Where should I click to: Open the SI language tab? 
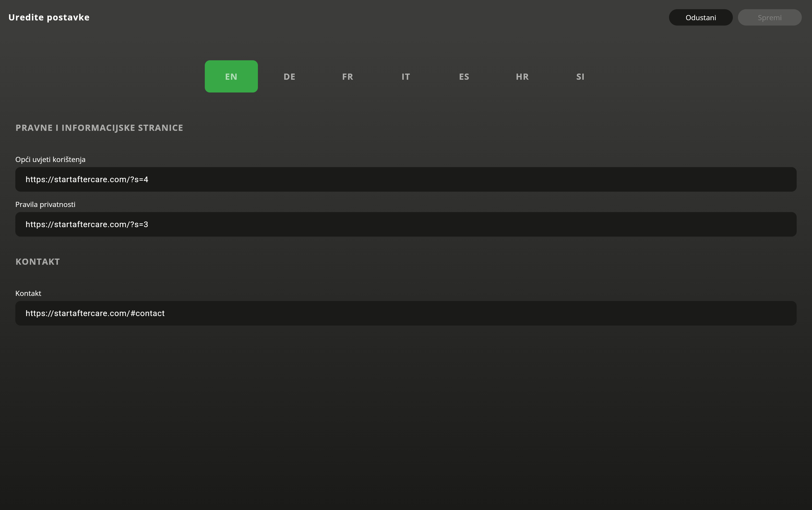[580, 77]
